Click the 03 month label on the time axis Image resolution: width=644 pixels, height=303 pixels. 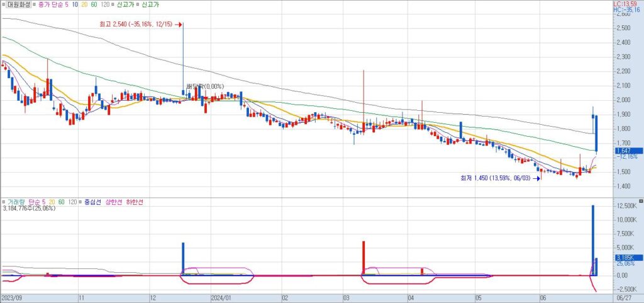pos(347,297)
